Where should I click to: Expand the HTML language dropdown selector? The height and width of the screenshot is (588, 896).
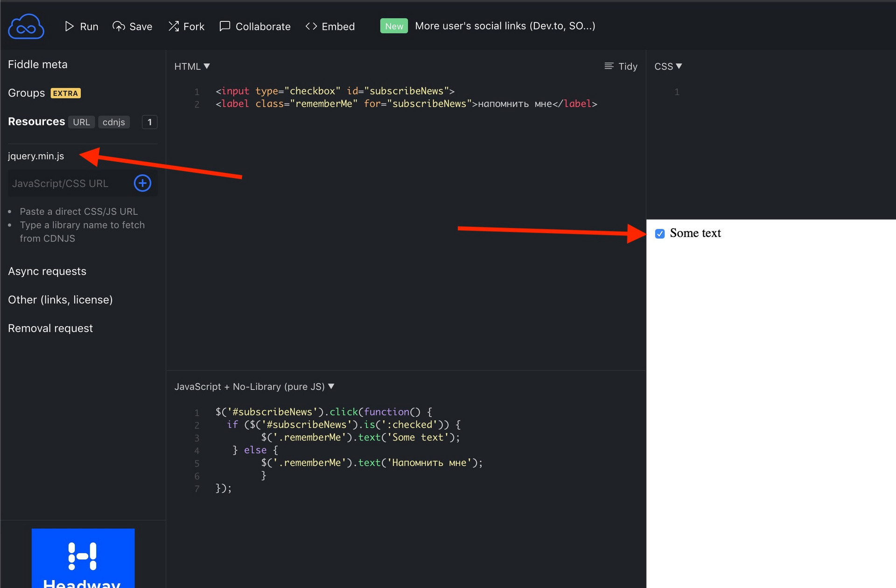tap(192, 66)
